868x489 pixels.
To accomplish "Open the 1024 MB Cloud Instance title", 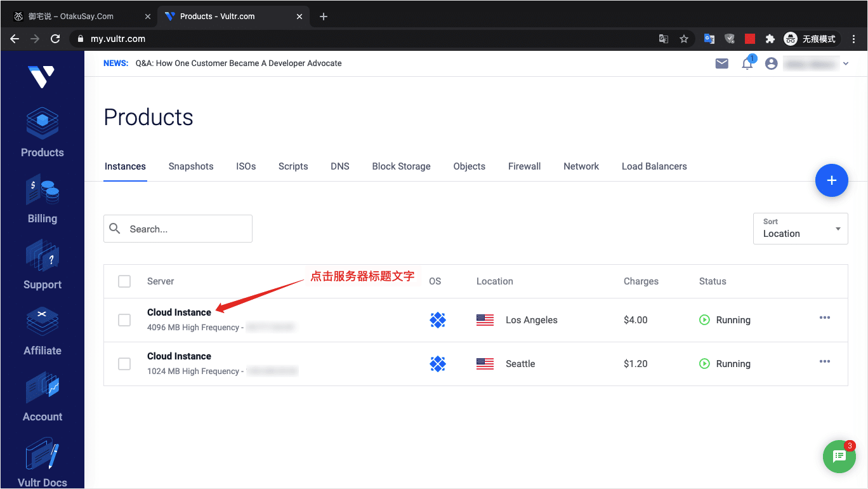I will tap(180, 356).
